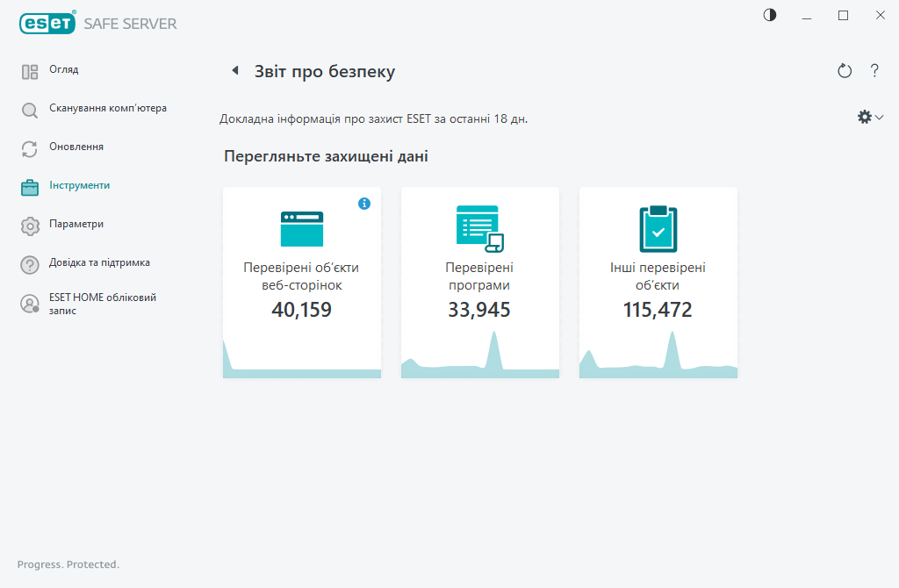The width and height of the screenshot is (899, 588).
Task: Select Оновлення in the sidebar
Action: point(76,147)
